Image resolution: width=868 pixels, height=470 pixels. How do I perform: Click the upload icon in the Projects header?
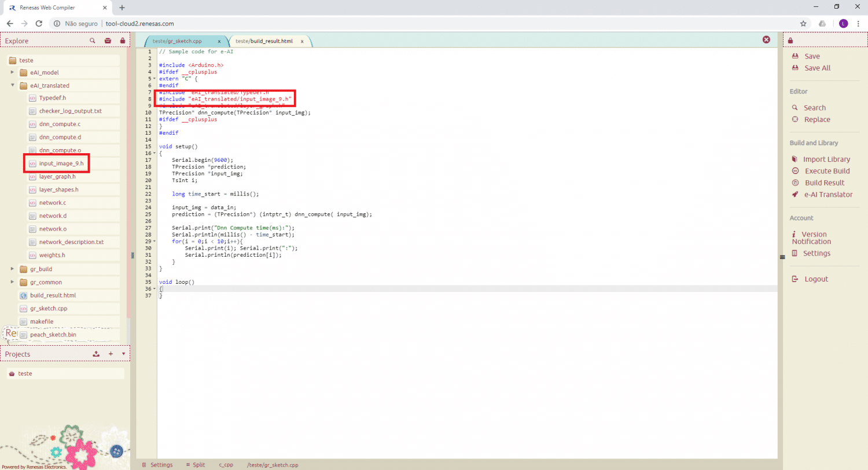click(x=96, y=354)
